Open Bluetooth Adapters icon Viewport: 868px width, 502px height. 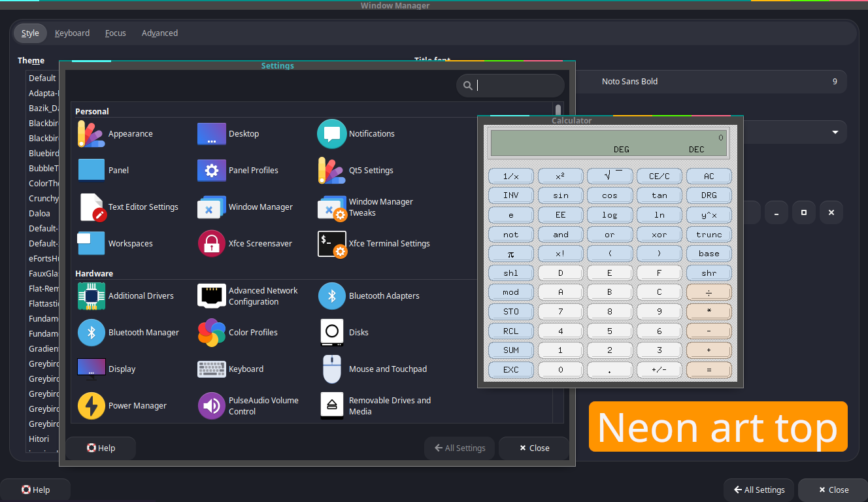coord(332,296)
